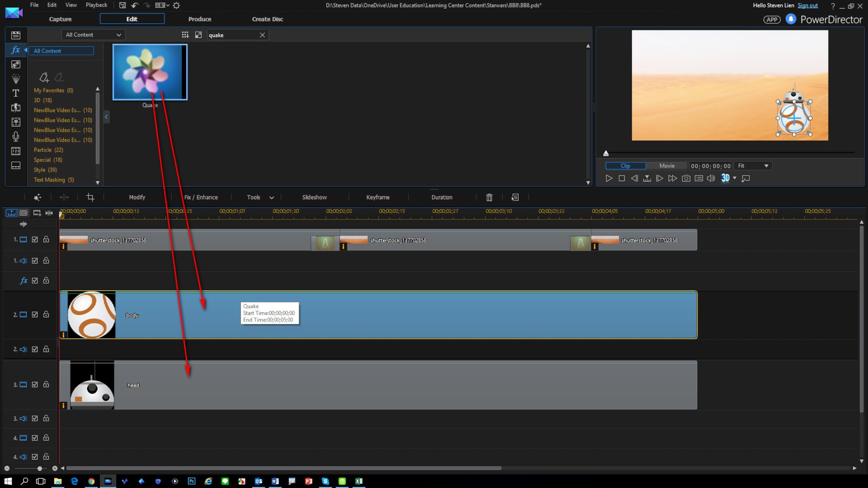Open the Voice-Over Recording microphone icon
Viewport: 868px width, 488px height.
16,136
